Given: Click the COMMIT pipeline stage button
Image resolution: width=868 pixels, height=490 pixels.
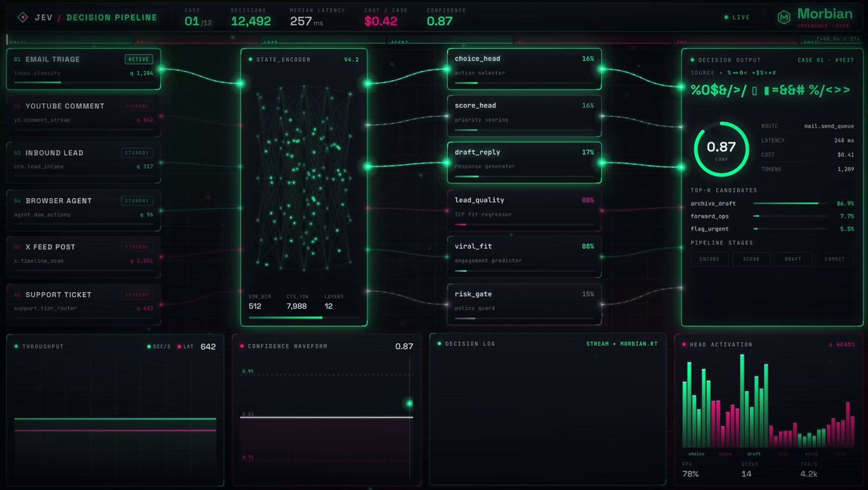Looking at the screenshot, I should 835,259.
